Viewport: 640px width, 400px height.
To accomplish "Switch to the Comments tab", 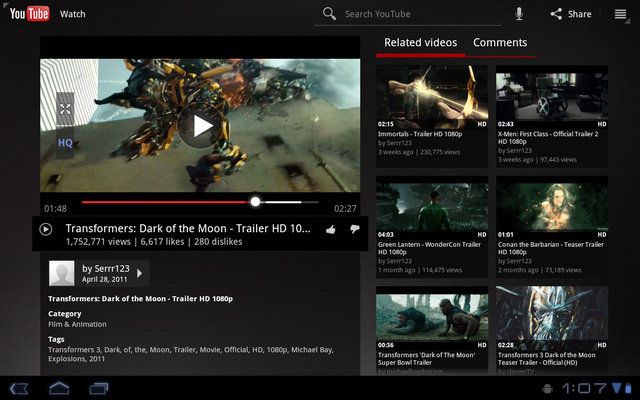I will click(x=500, y=42).
